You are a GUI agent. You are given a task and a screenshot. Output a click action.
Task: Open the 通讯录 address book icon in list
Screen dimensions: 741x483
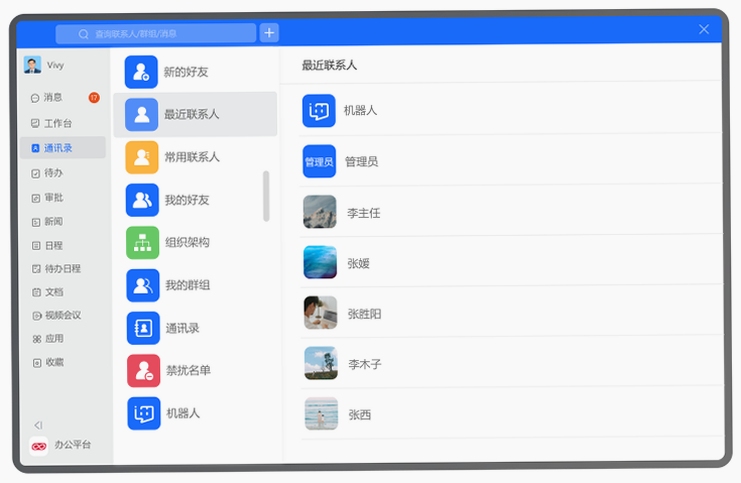[x=143, y=328]
